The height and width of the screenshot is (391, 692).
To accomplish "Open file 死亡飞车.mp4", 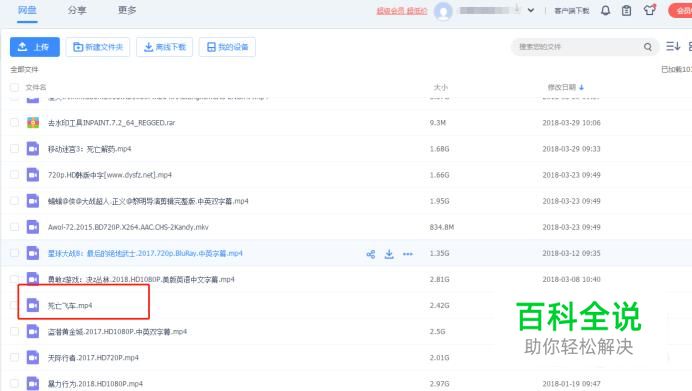I will pyautogui.click(x=70, y=305).
